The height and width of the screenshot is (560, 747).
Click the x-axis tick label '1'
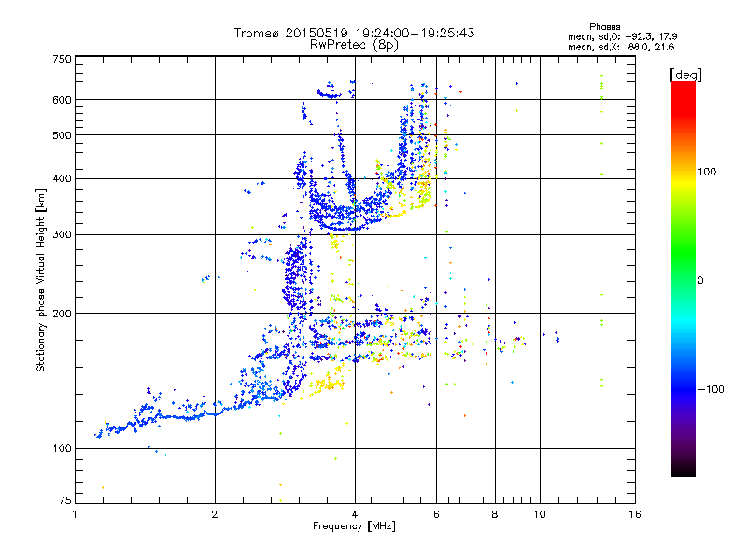pyautogui.click(x=75, y=514)
